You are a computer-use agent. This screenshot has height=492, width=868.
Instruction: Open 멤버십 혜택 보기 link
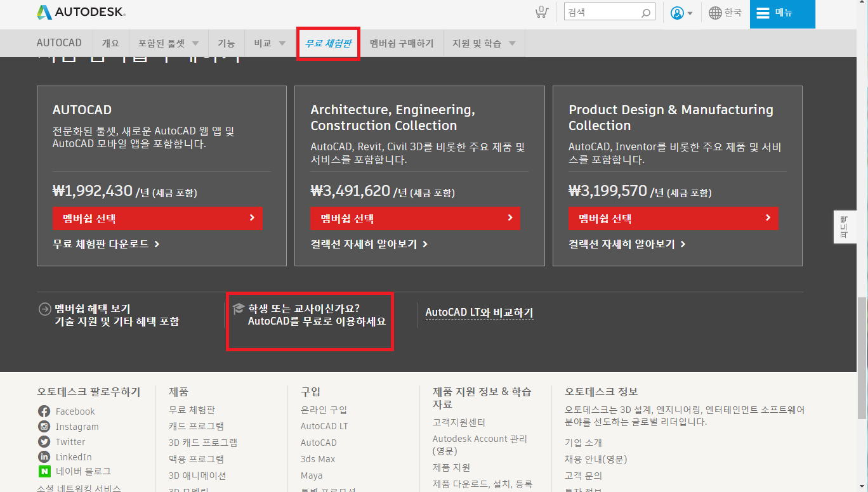[93, 309]
